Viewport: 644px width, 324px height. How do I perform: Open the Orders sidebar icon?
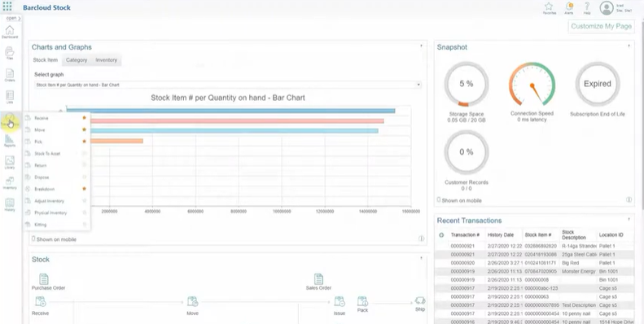[10, 75]
